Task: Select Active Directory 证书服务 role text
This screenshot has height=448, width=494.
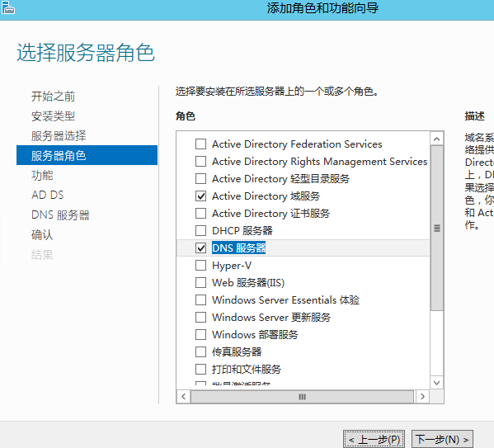Action: pyautogui.click(x=271, y=214)
